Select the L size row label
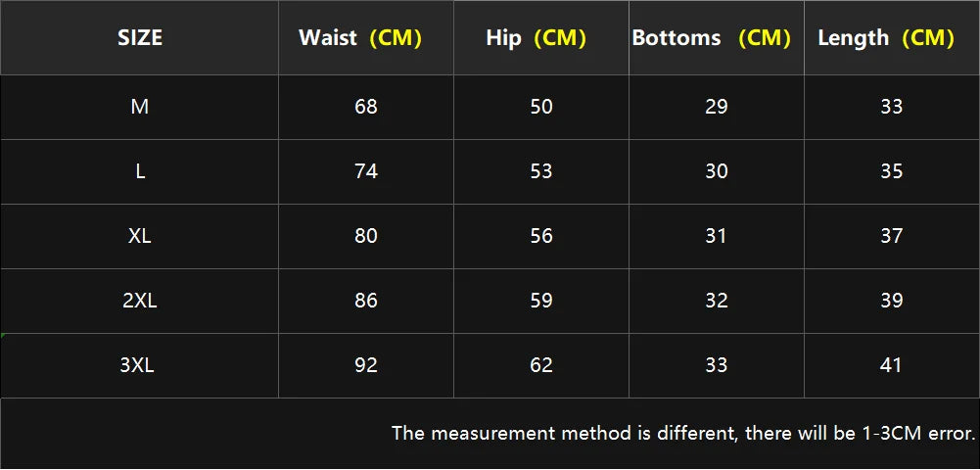 140,171
